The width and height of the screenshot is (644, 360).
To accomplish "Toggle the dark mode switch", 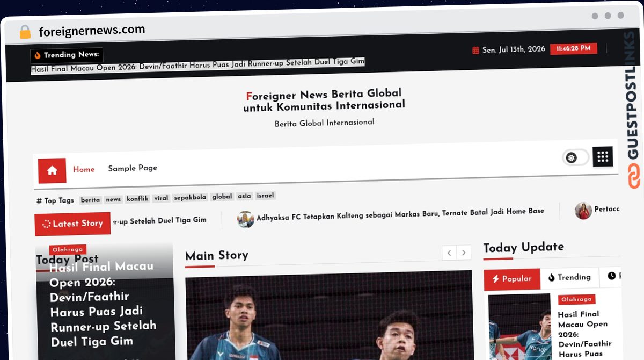I will 575,157.
